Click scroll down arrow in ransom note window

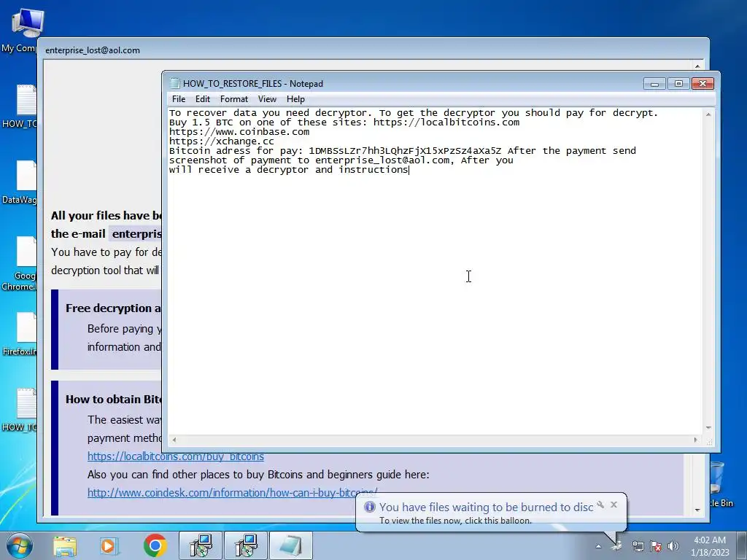click(697, 510)
